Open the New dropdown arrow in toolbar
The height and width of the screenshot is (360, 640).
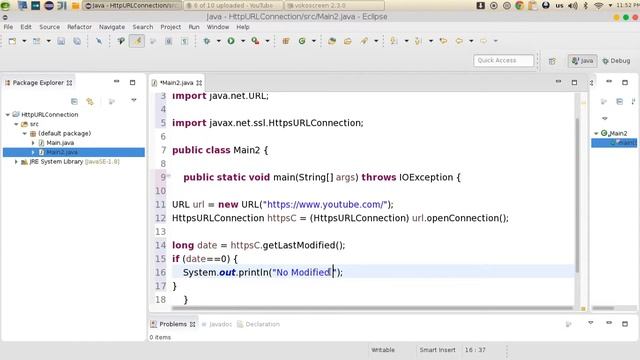click(24, 41)
